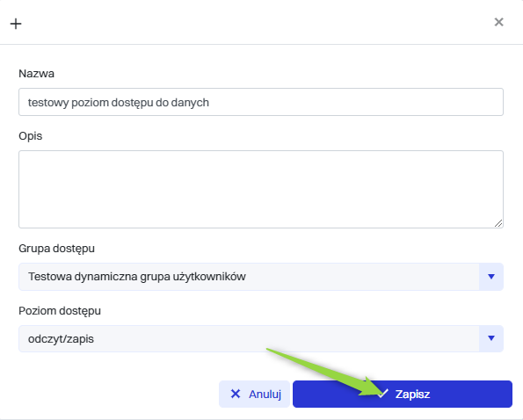Click the selected value 'odczyt/zapis' text
Screen dimensions: 523x420
[61, 339]
